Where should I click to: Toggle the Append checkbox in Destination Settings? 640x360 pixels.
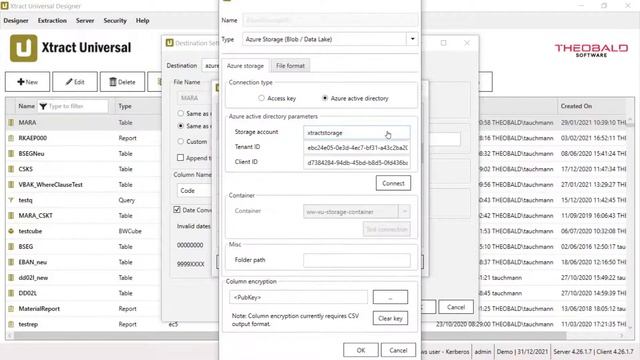coord(180,158)
